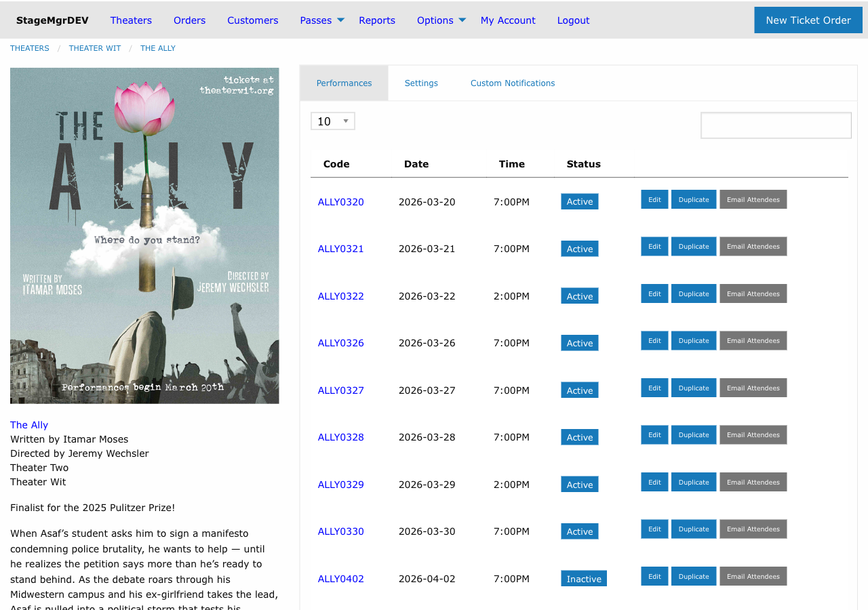Edit the ALLY0330 performance

[654, 529]
